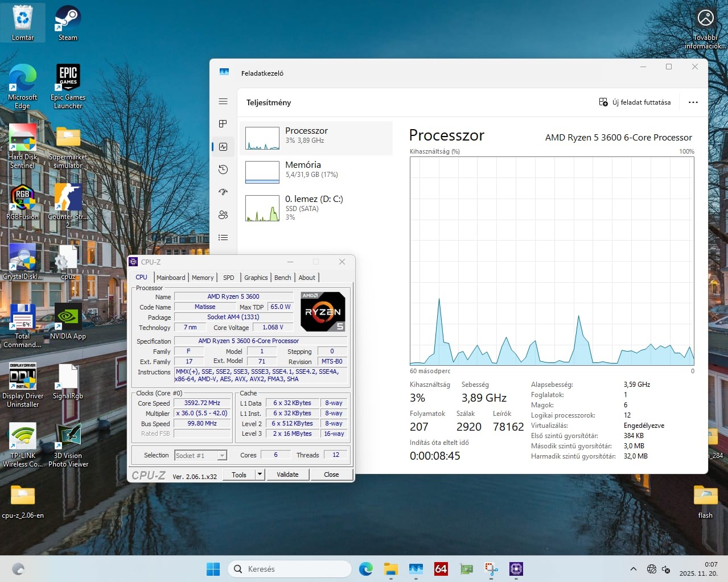Select the Epic Games Launcher desktop icon
This screenshot has width=728, height=582.
[x=68, y=86]
